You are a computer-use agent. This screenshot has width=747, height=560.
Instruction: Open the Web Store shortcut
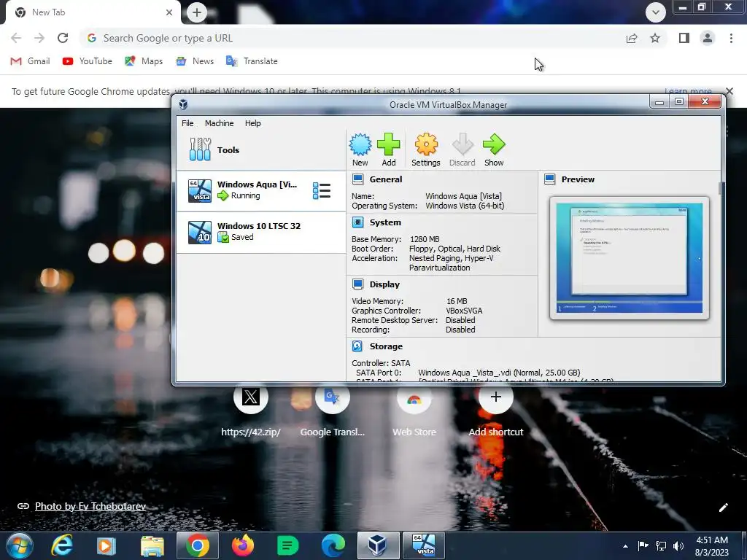[x=414, y=411]
